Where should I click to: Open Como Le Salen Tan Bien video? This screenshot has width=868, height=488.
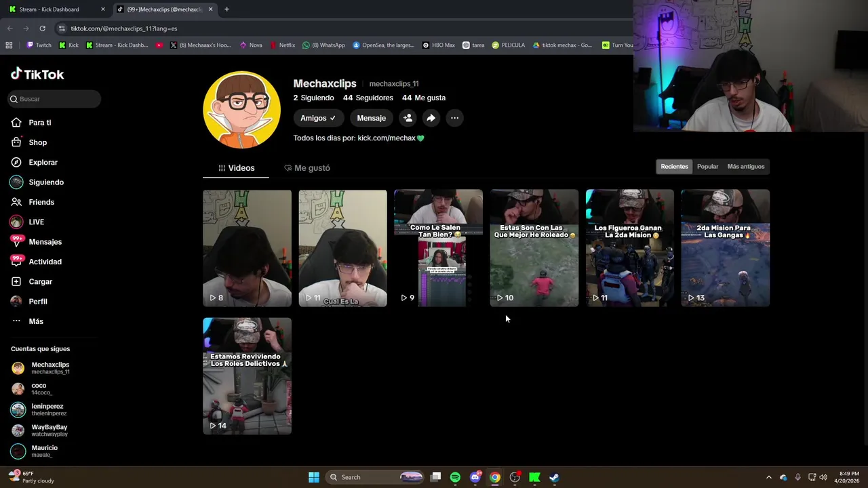438,248
